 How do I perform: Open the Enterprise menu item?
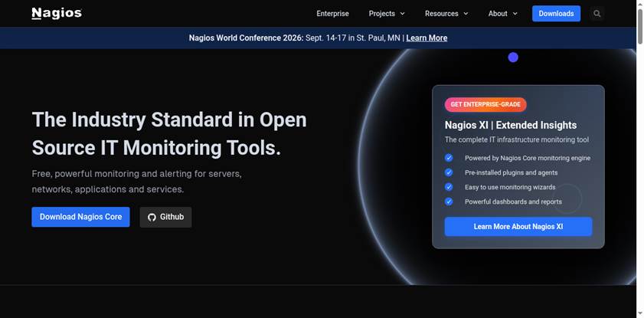coord(332,14)
